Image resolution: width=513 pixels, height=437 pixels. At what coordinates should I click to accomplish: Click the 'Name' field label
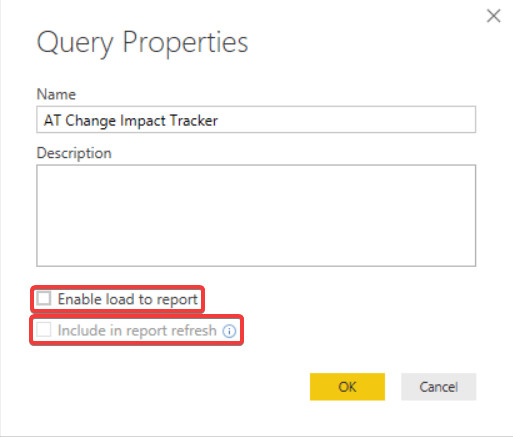(x=56, y=94)
